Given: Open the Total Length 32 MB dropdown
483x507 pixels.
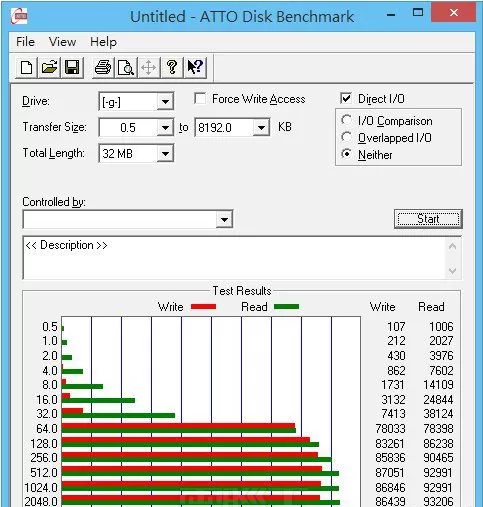Looking at the screenshot, I should (165, 154).
